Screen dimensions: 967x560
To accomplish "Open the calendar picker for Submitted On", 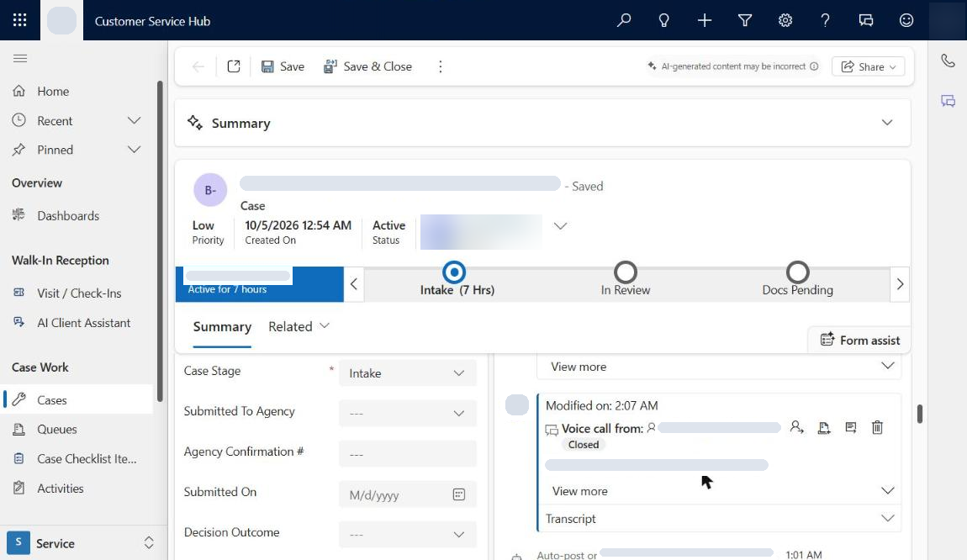I will coord(459,494).
